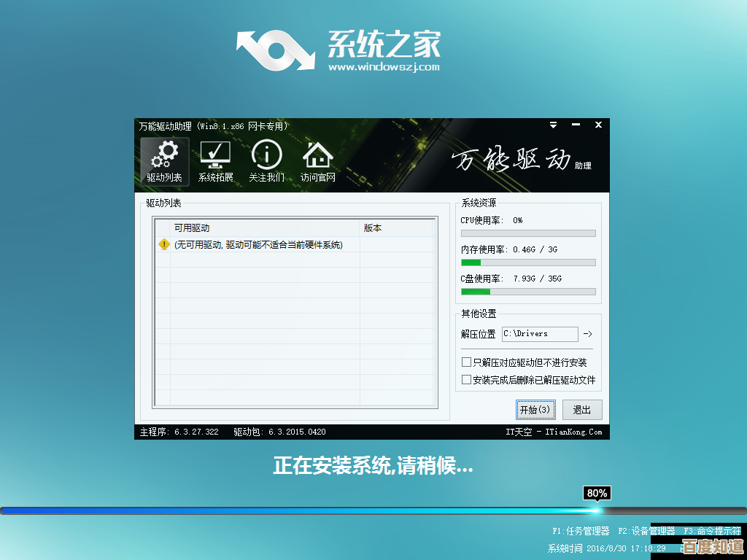Click 退出 to exit the driver assistant
747x560 pixels.
pos(581,410)
